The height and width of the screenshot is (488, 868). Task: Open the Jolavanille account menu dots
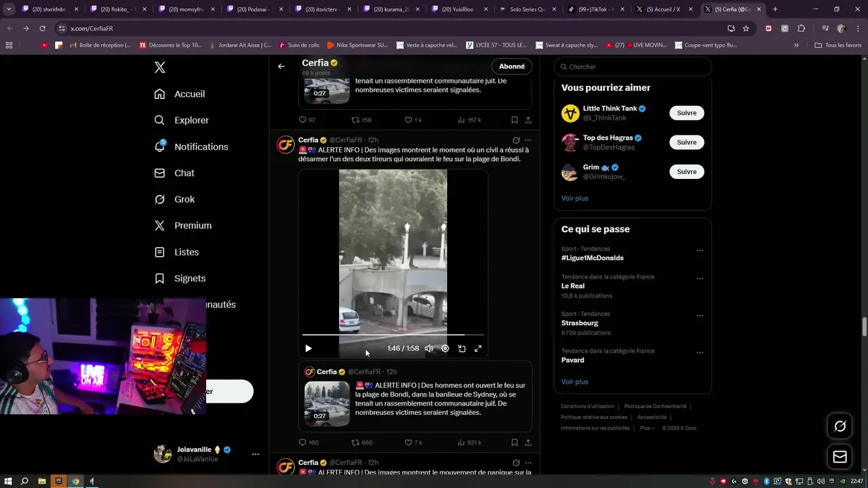256,454
